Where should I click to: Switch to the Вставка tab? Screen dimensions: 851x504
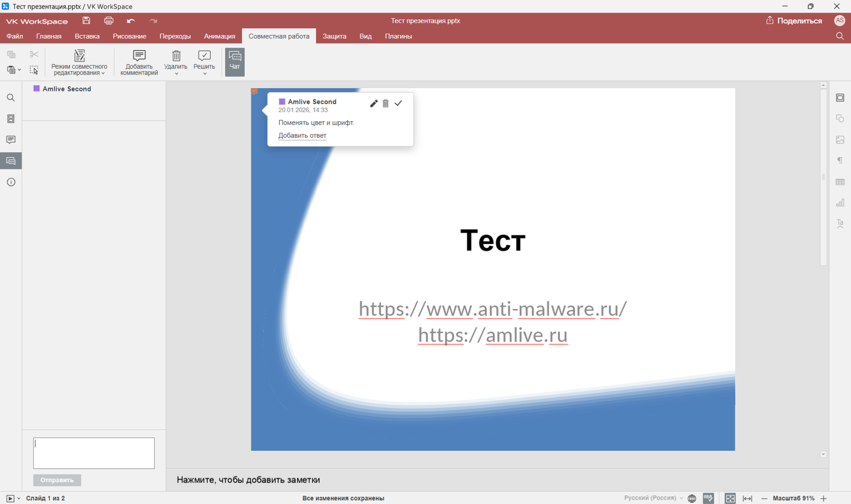tap(87, 36)
